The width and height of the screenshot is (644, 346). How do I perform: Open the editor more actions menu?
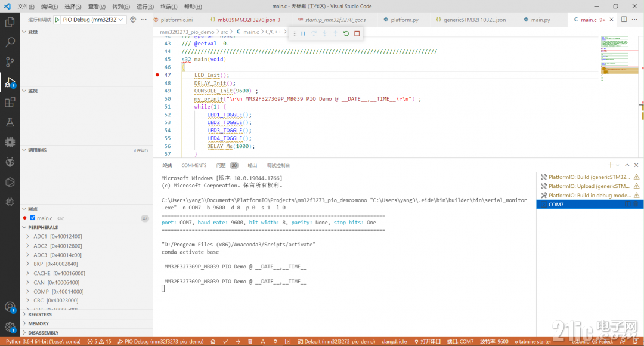634,19
